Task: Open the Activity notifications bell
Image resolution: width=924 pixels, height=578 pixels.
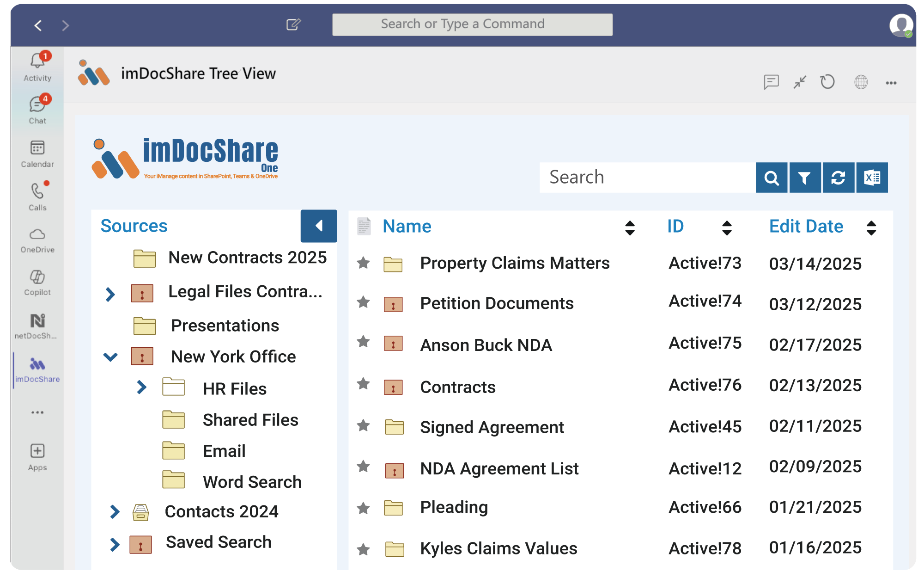Action: tap(37, 67)
